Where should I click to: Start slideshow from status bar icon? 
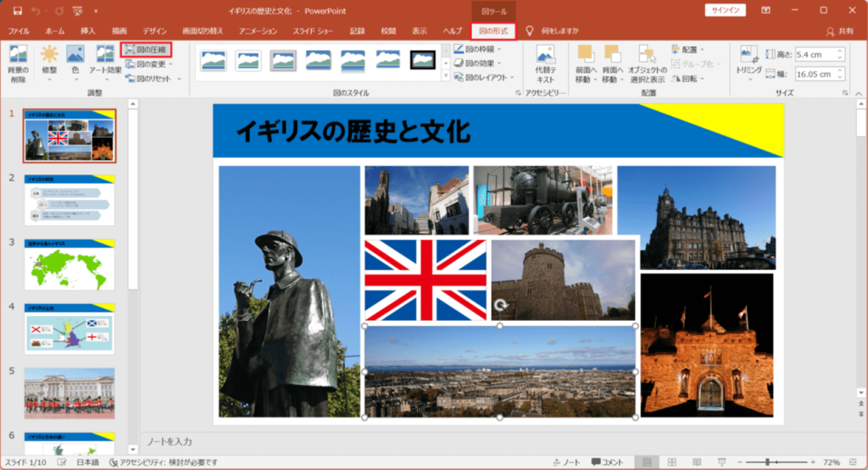tap(721, 462)
